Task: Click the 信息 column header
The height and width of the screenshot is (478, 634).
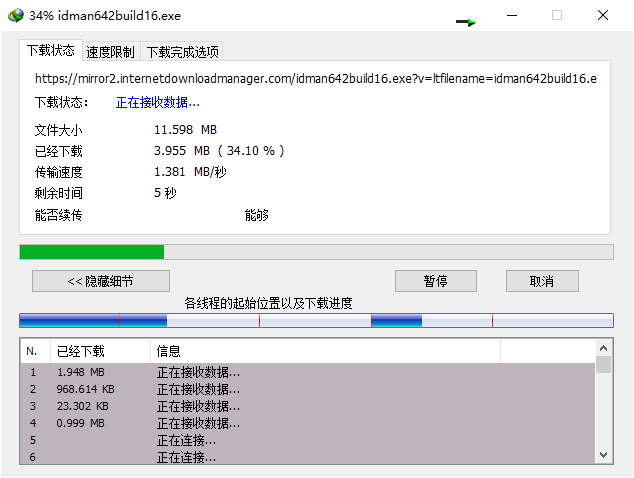Action: click(x=325, y=351)
